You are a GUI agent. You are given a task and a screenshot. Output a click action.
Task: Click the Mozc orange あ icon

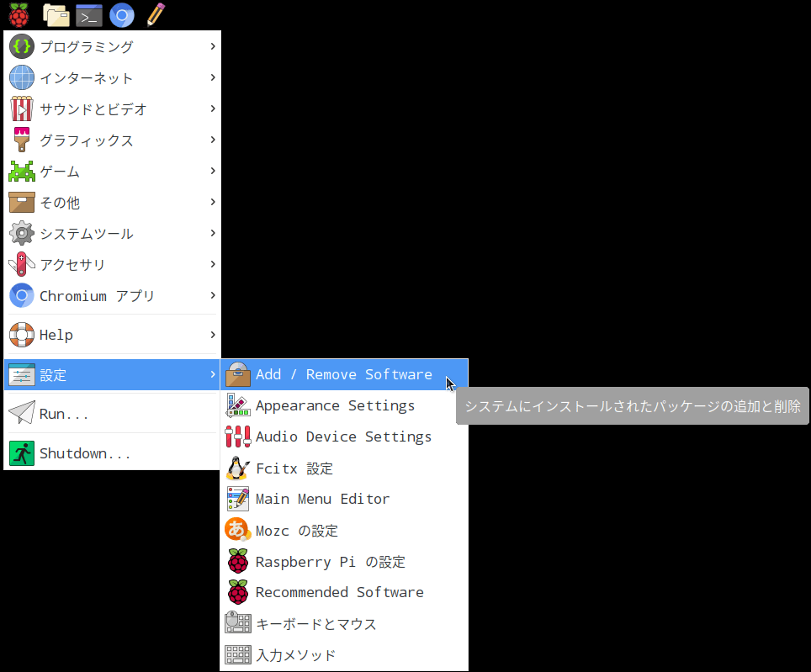tap(238, 530)
